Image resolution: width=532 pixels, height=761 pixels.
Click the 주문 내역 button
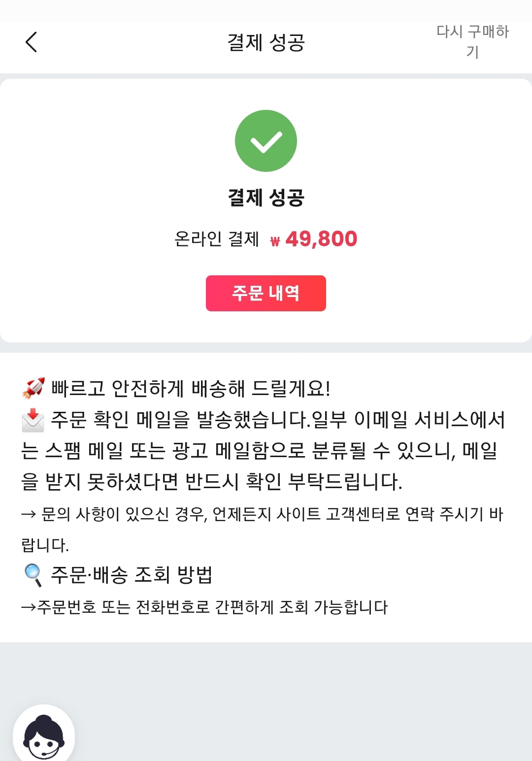pos(266,293)
